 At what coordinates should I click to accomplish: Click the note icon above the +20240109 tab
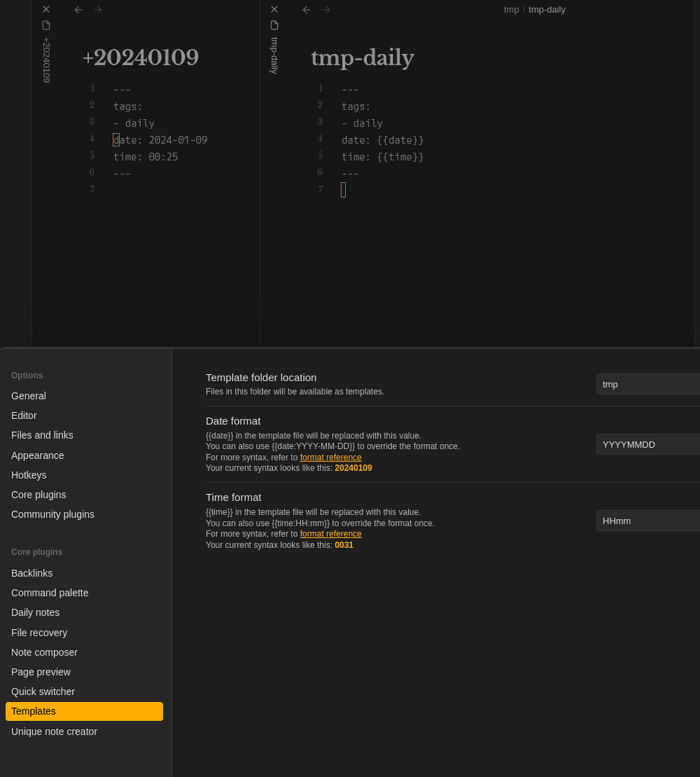tap(46, 25)
